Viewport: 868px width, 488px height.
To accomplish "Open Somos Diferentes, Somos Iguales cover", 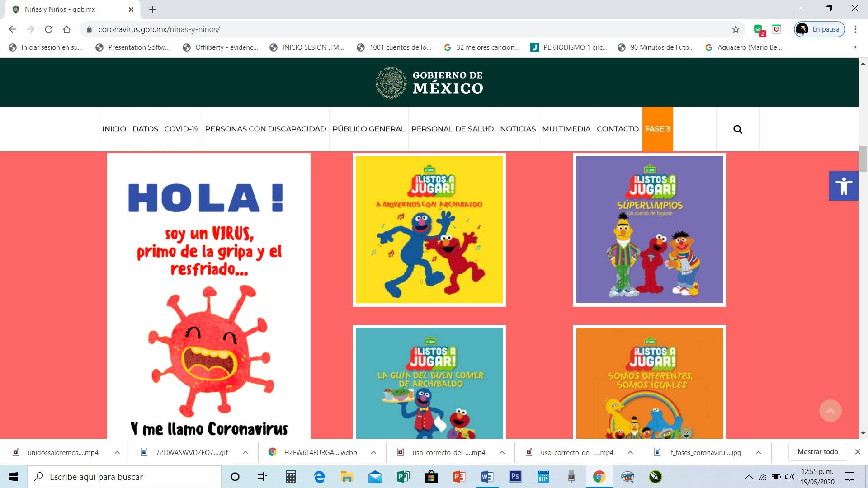I will 650,382.
